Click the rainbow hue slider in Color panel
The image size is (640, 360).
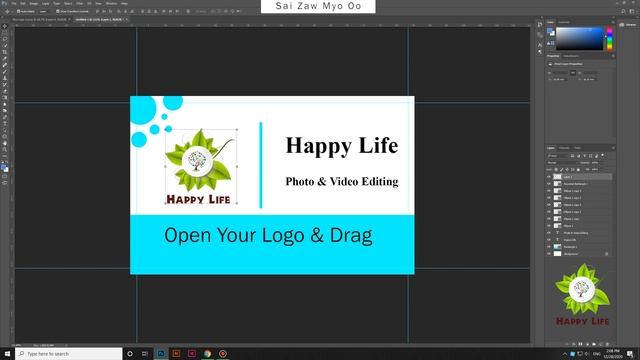point(609,39)
